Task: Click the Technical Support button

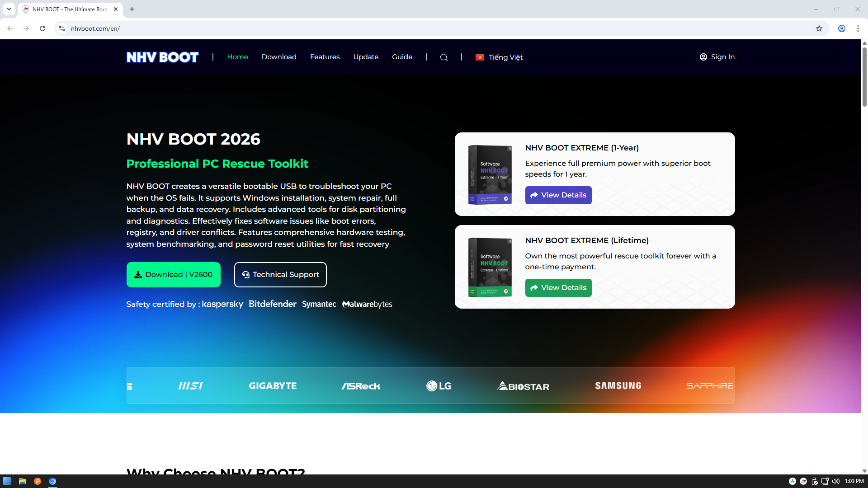Action: [280, 275]
